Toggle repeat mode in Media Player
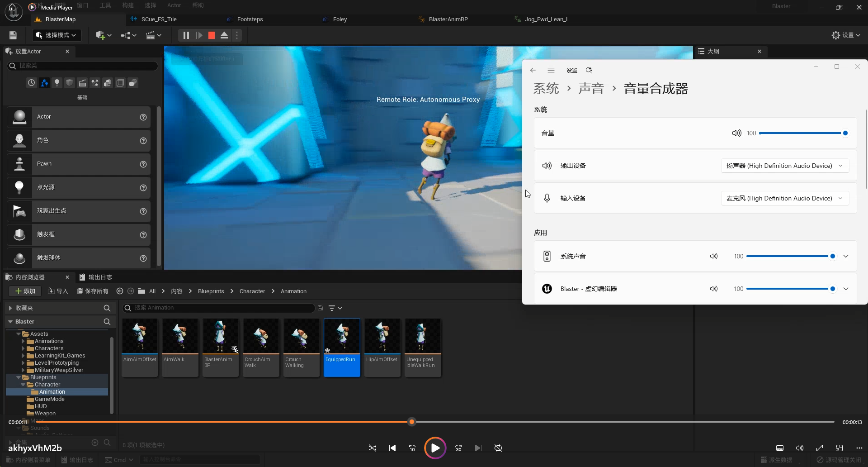Screen dimensions: 868x467 point(498,448)
